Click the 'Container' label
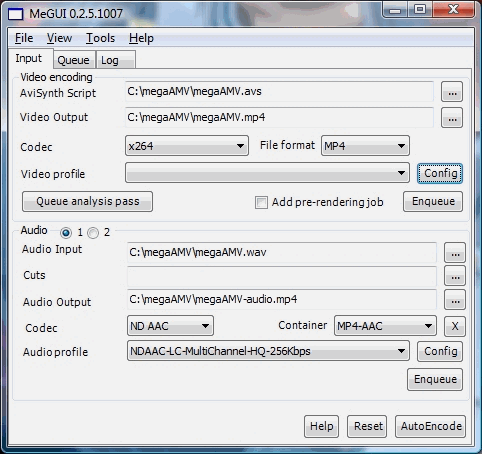The width and height of the screenshot is (482, 454). [303, 325]
